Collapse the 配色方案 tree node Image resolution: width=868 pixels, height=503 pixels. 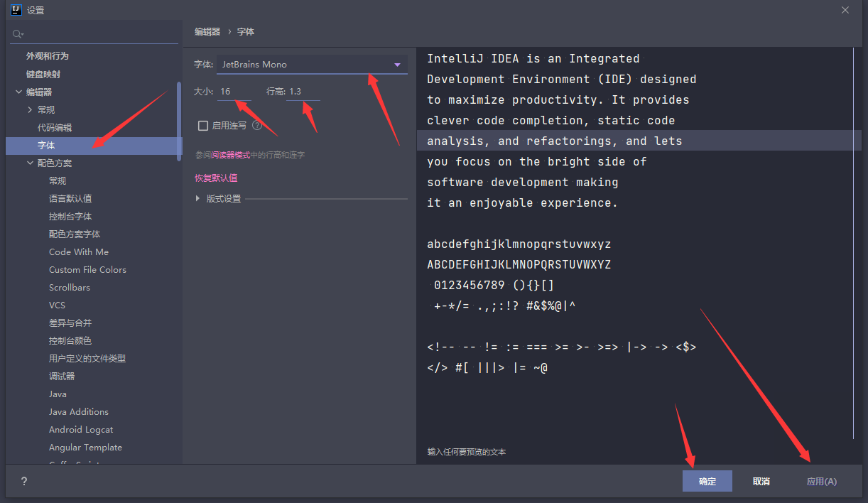point(30,163)
